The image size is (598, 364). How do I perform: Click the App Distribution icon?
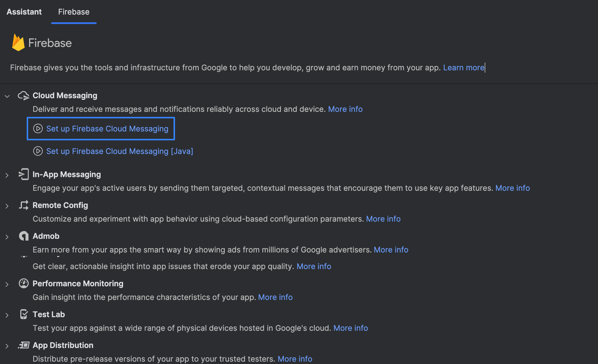[x=23, y=345]
